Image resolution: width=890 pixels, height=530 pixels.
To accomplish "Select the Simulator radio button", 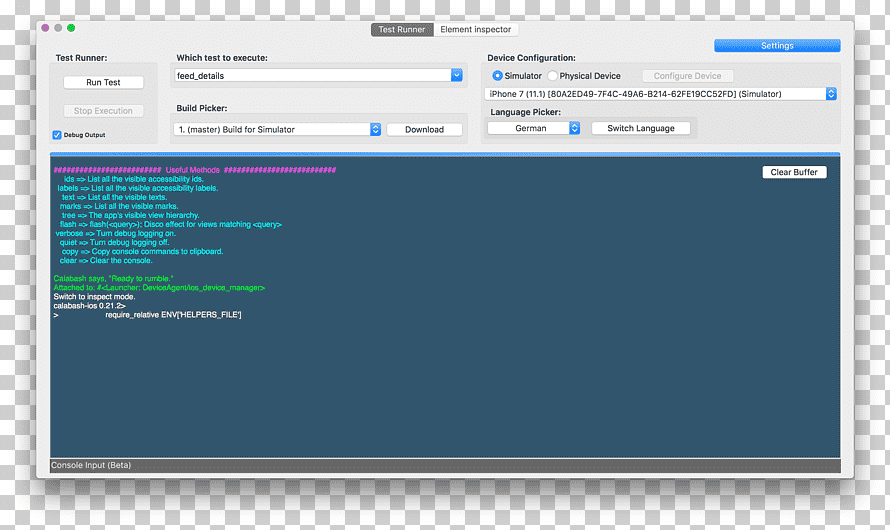I will (x=497, y=75).
